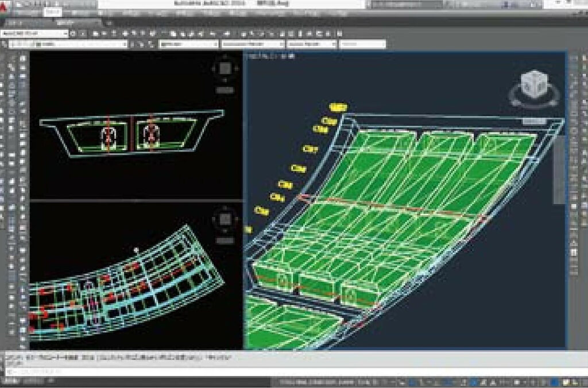Toggle the first drafting mode button after the coordinates
Screen dimensions: 588x388
[x=358, y=382]
